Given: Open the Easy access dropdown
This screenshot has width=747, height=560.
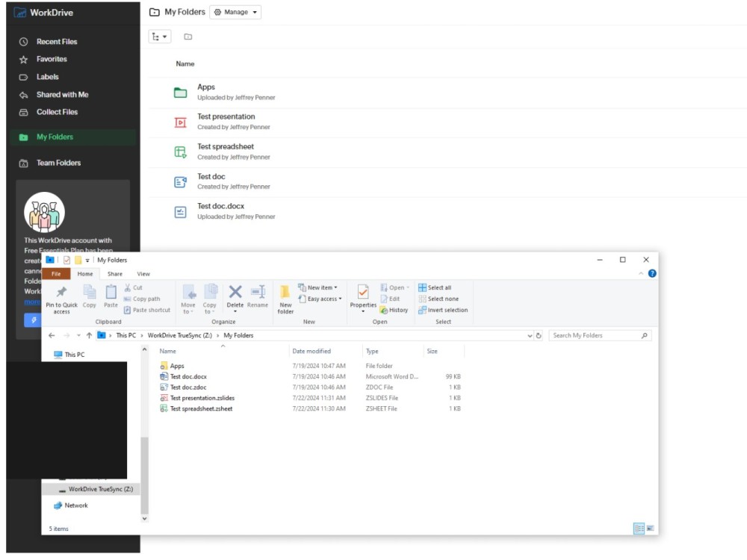Looking at the screenshot, I should [x=320, y=299].
